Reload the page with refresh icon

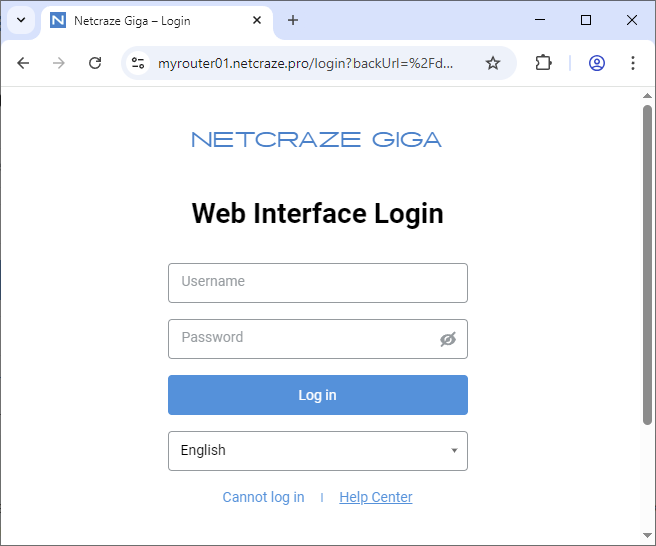pyautogui.click(x=95, y=63)
